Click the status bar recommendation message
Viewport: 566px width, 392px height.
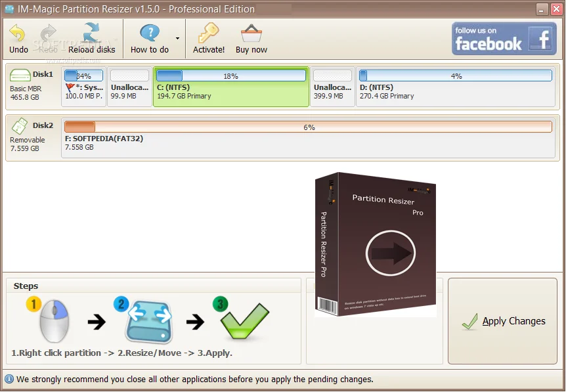click(x=195, y=380)
